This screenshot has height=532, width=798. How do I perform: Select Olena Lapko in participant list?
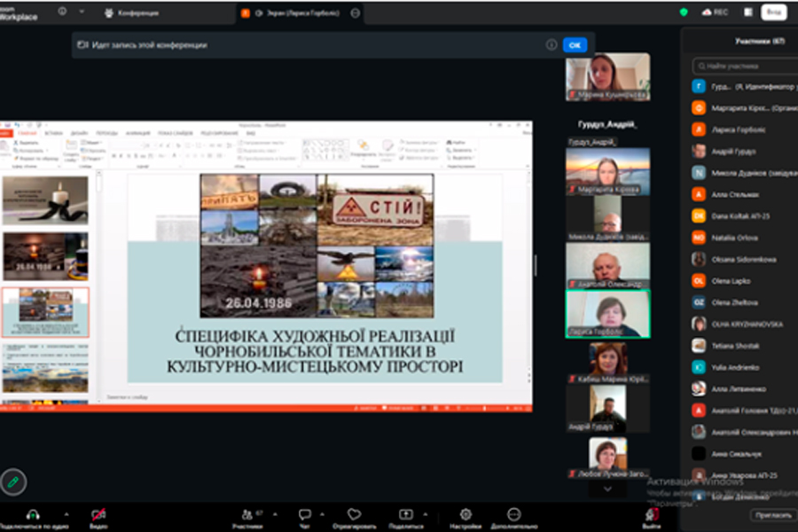[745, 281]
